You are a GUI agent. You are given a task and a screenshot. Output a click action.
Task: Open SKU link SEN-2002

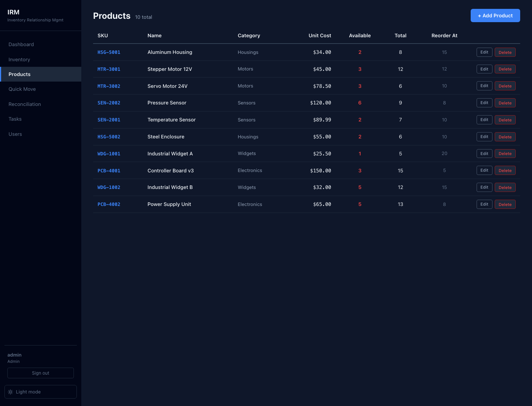tap(109, 103)
